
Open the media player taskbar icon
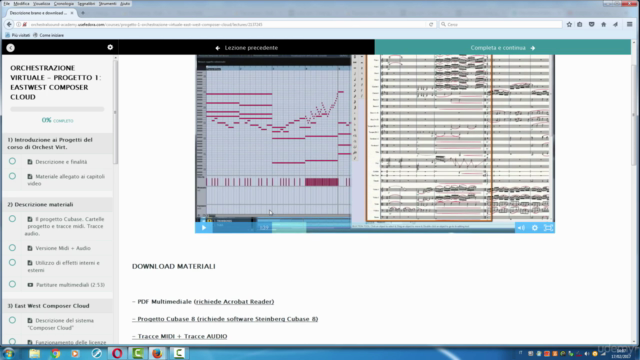(76, 353)
